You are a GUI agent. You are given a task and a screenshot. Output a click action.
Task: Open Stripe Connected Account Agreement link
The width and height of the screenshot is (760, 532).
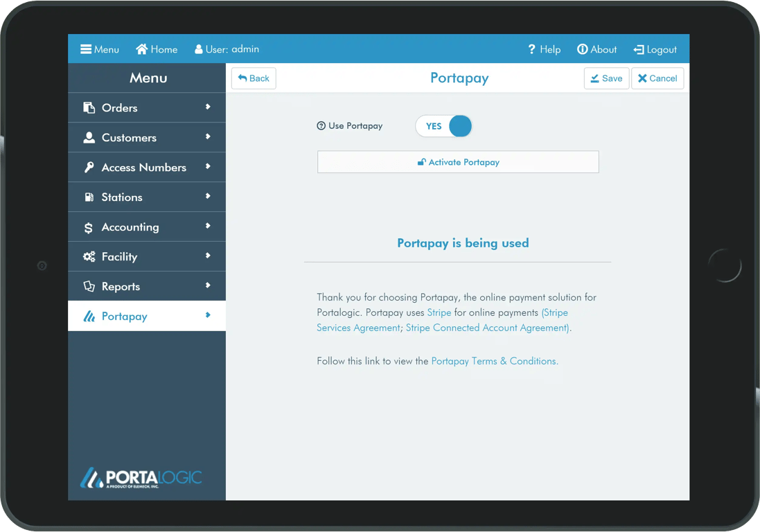[x=486, y=328]
